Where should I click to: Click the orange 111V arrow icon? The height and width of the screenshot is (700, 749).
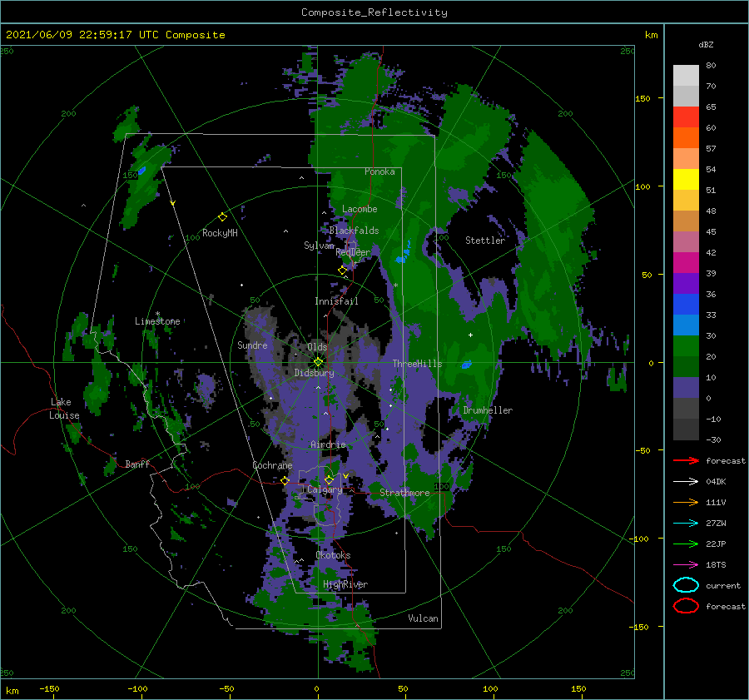(686, 502)
